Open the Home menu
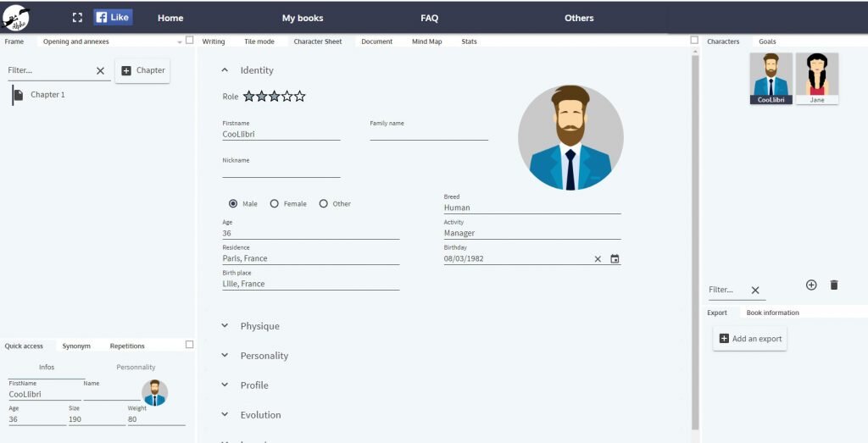 pos(170,19)
